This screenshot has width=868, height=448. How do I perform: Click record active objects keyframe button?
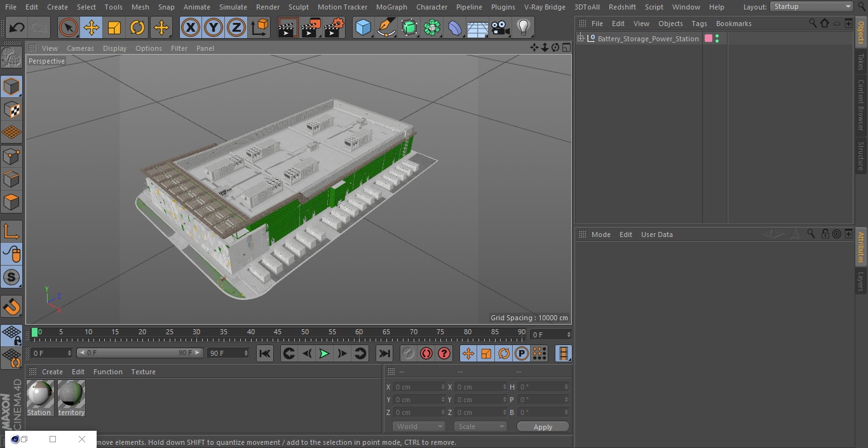(409, 353)
